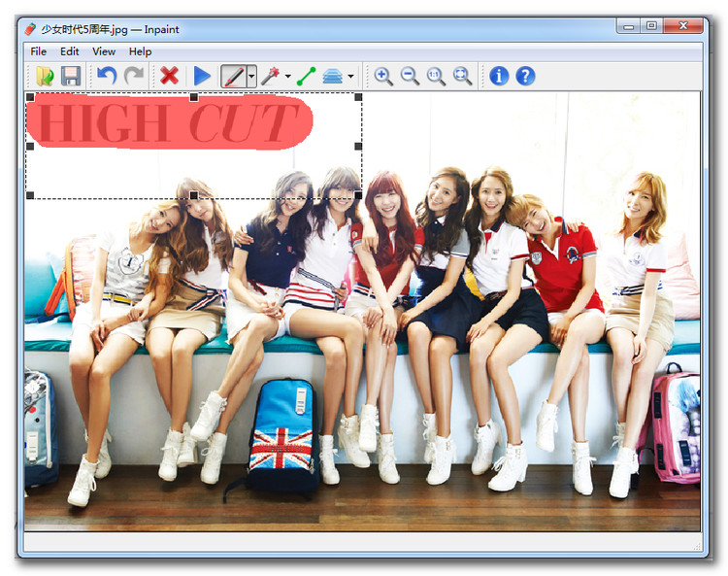Image resolution: width=728 pixels, height=576 pixels.
Task: Click the Redo arrow icon
Action: (134, 75)
